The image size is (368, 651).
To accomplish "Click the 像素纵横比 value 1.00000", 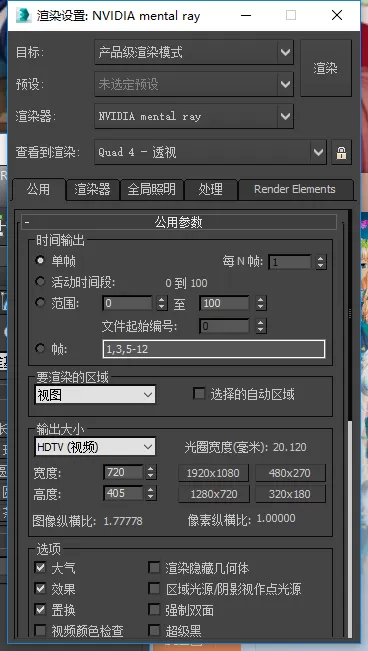I will pos(276,519).
